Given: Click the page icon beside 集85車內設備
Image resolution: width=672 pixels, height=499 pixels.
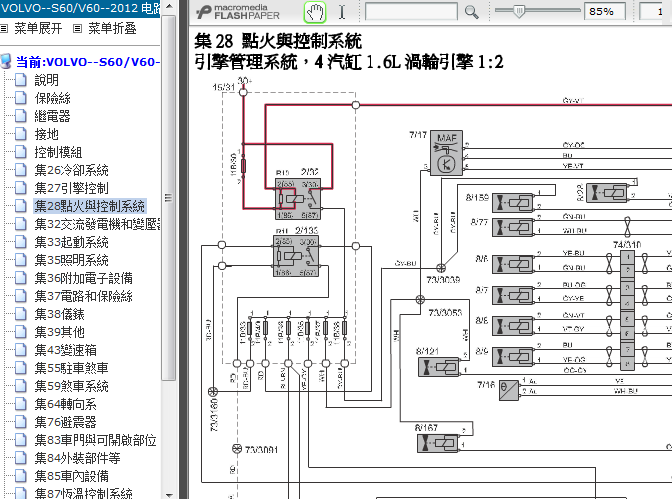Looking at the screenshot, I should point(21,476).
